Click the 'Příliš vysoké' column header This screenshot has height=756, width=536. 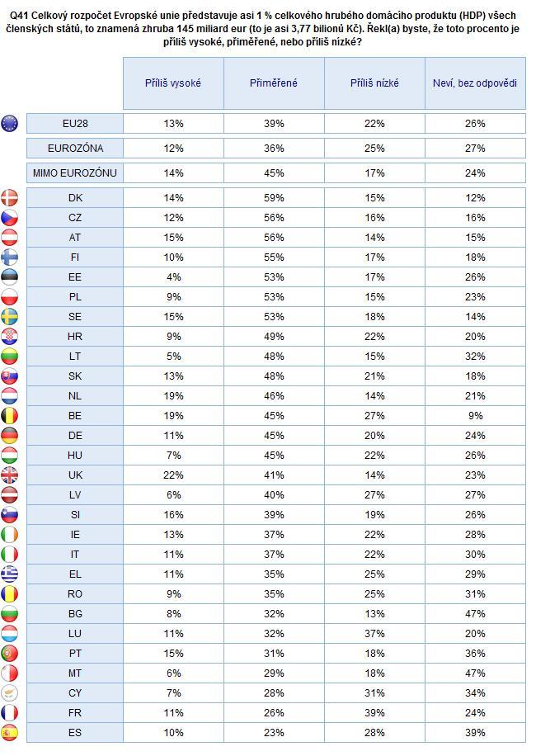173,83
